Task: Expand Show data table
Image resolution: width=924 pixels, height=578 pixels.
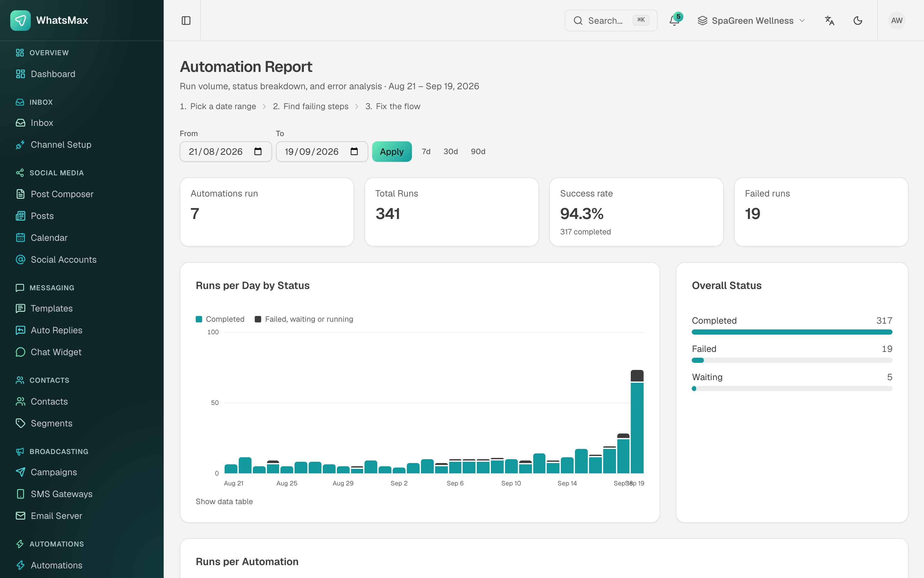Action: click(224, 502)
